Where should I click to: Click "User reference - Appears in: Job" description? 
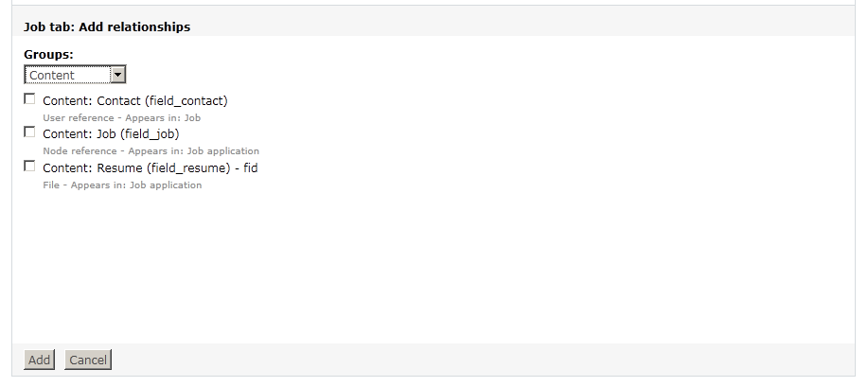click(x=122, y=118)
